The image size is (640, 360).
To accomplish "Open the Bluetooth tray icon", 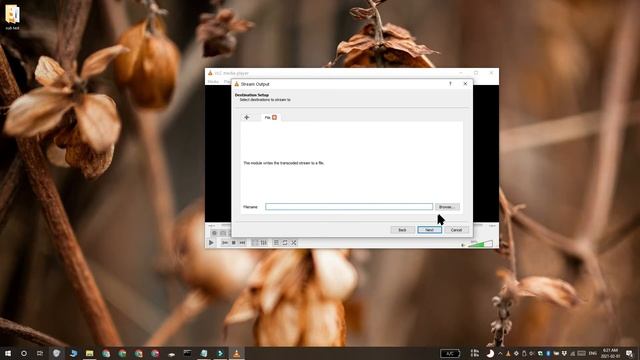I will coord(548,353).
